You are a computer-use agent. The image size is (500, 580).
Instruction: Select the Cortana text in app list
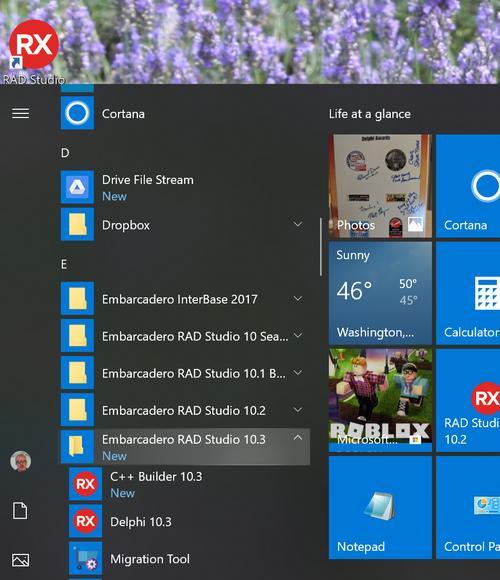[123, 114]
